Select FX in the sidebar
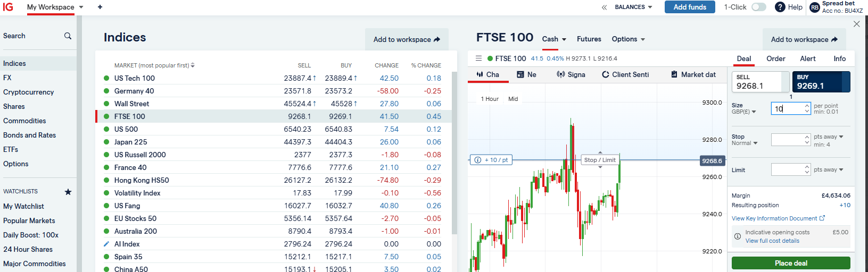868x272 pixels. 7,78
